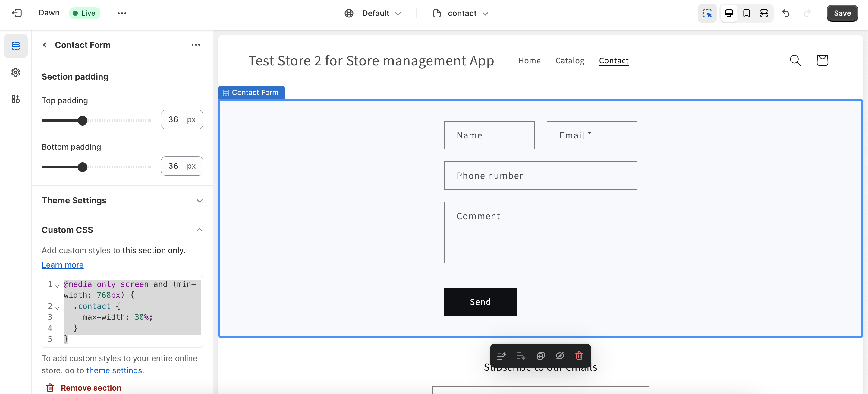Open the App embeds icon
The image size is (868, 394).
[15, 99]
